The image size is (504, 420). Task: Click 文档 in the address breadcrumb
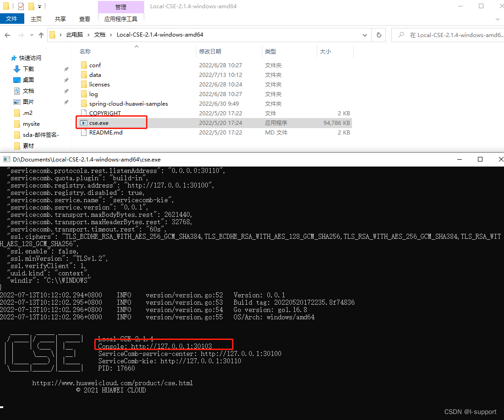(100, 35)
